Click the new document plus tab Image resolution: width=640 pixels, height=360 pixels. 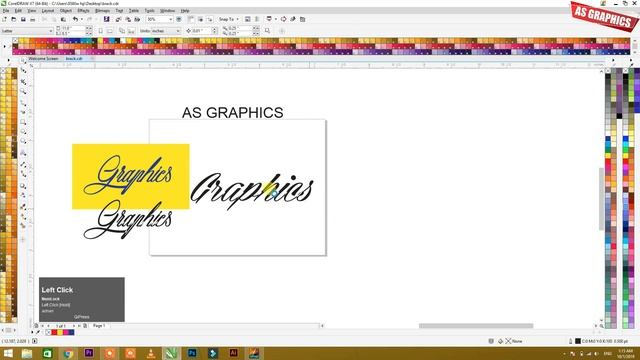[x=93, y=59]
